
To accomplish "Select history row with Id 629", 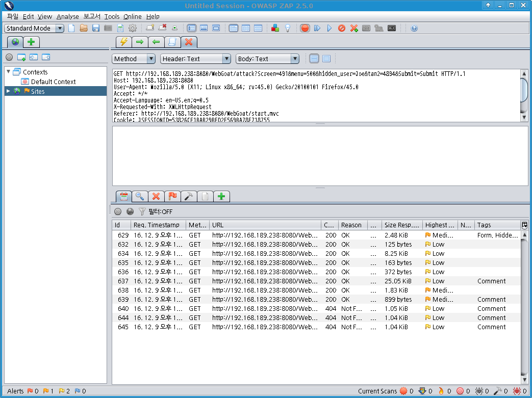I will (316, 235).
